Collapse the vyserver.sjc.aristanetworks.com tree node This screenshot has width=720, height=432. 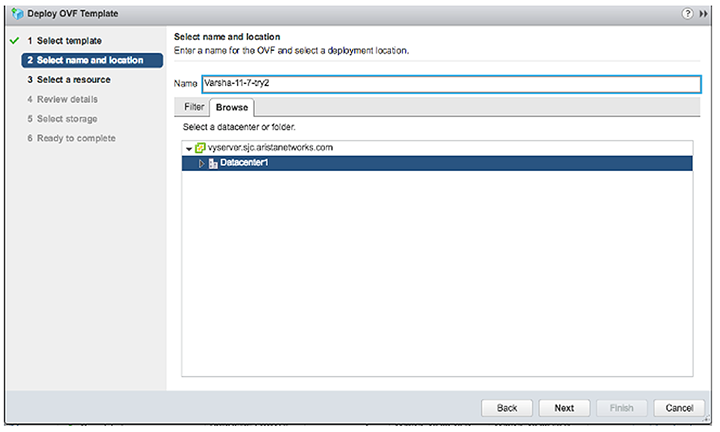pos(189,149)
